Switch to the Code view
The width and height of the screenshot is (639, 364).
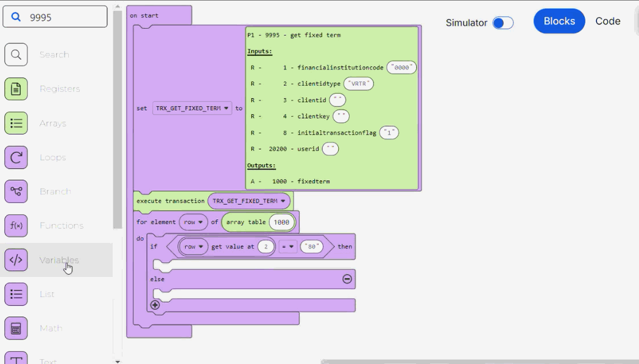(x=607, y=21)
